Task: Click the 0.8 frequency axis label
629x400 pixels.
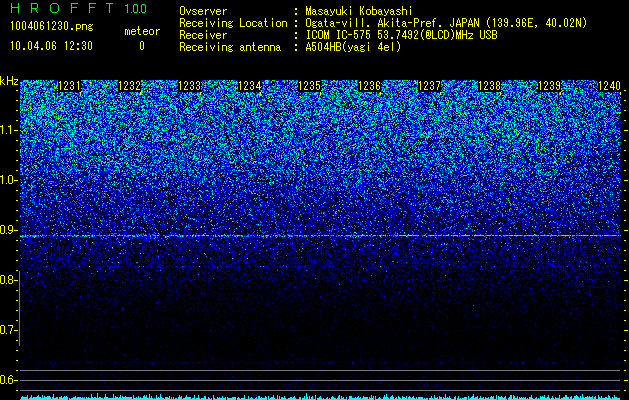Action: pos(8,280)
